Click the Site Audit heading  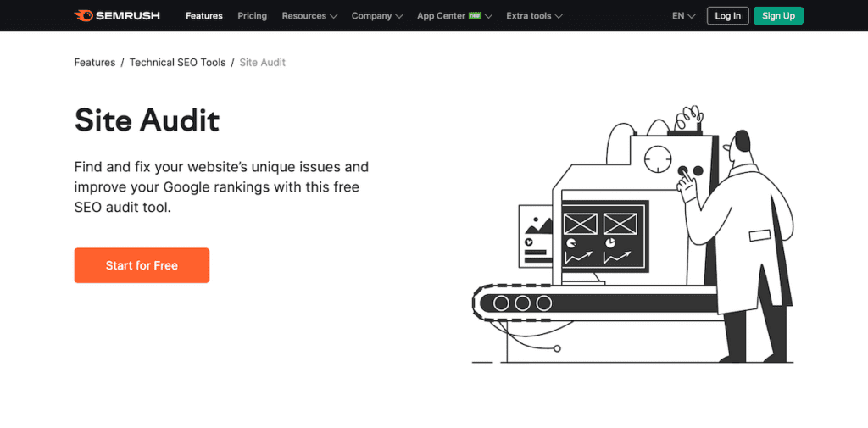147,120
